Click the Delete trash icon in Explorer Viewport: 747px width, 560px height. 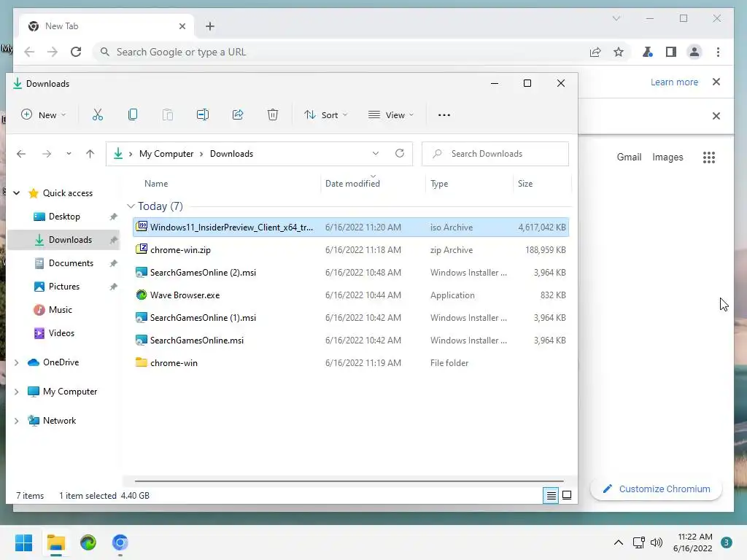[273, 114]
